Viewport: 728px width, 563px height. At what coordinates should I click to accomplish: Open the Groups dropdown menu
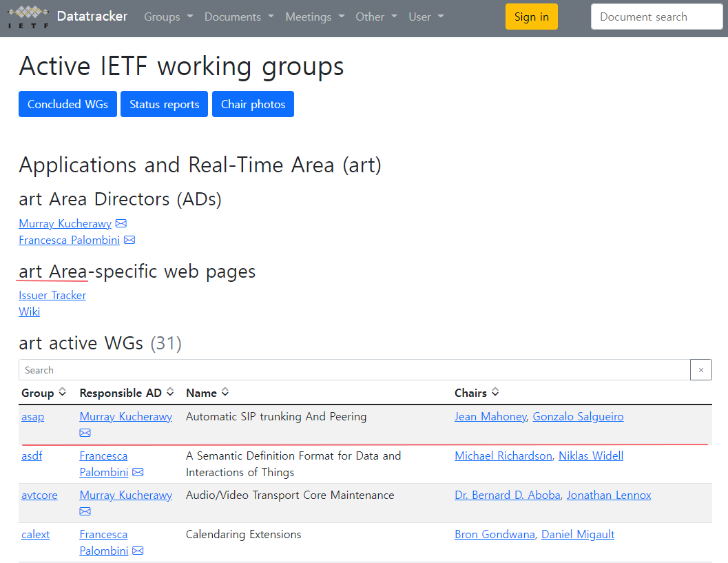coord(169,17)
